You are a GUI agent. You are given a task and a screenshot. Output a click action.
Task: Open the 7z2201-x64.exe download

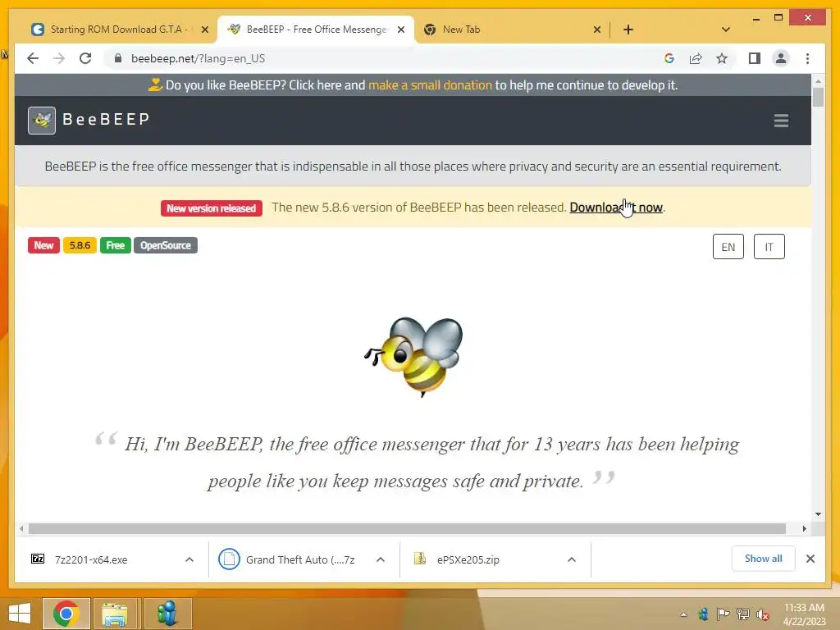click(x=91, y=559)
